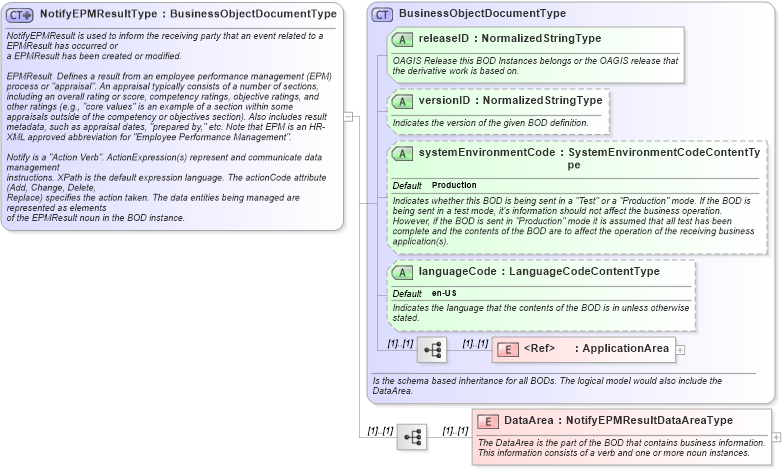Screen dimensions: 782x469
Task: Click 'Notify is a "Action Verb"' paragraph
Action: 166,188
